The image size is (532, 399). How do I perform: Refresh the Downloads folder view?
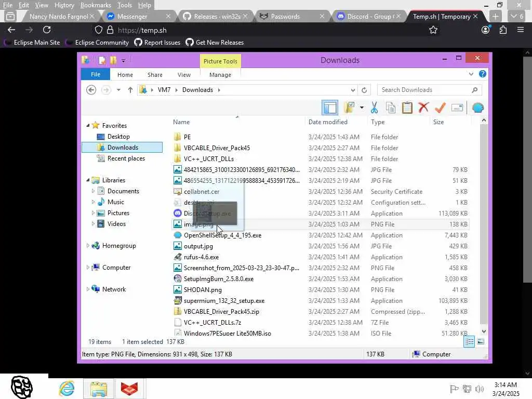(364, 90)
